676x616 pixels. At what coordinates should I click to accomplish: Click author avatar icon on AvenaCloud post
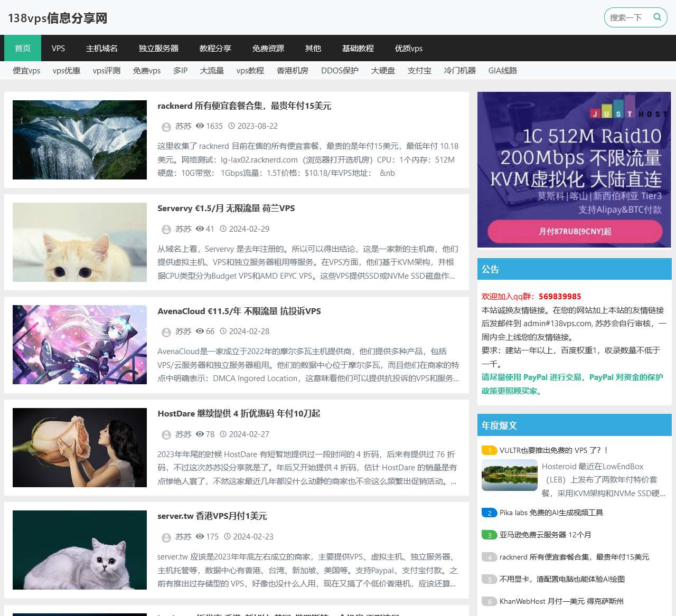point(166,332)
